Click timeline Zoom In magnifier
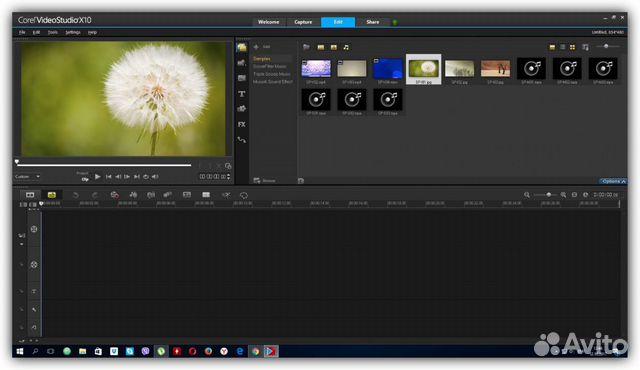The image size is (640, 370). click(x=563, y=195)
